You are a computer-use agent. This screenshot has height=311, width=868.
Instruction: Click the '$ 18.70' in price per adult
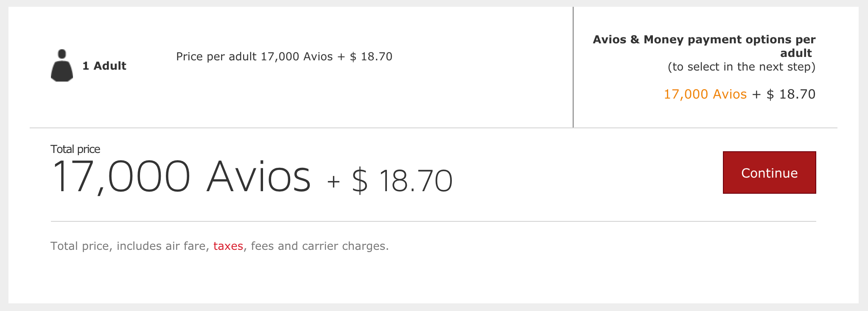[371, 57]
